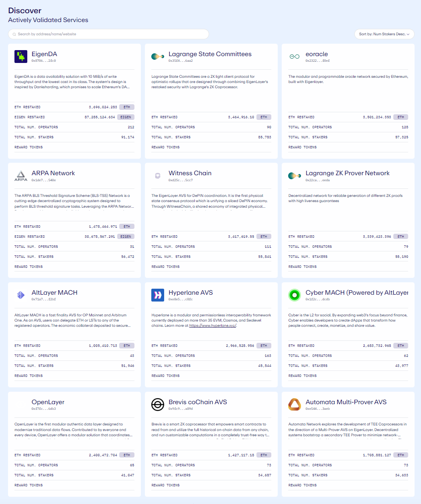
Task: Click the Brevis coChain AVS logo
Action: tap(158, 405)
